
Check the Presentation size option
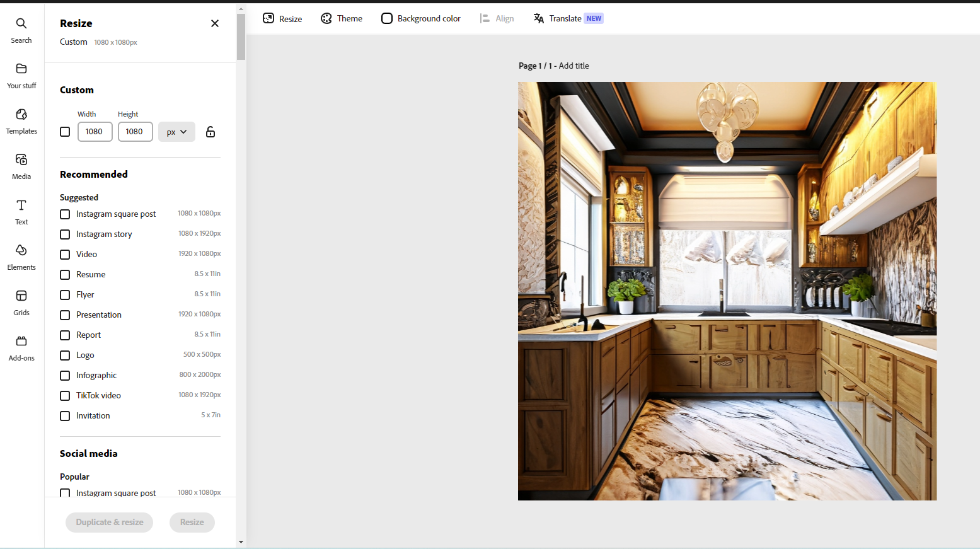tap(65, 315)
